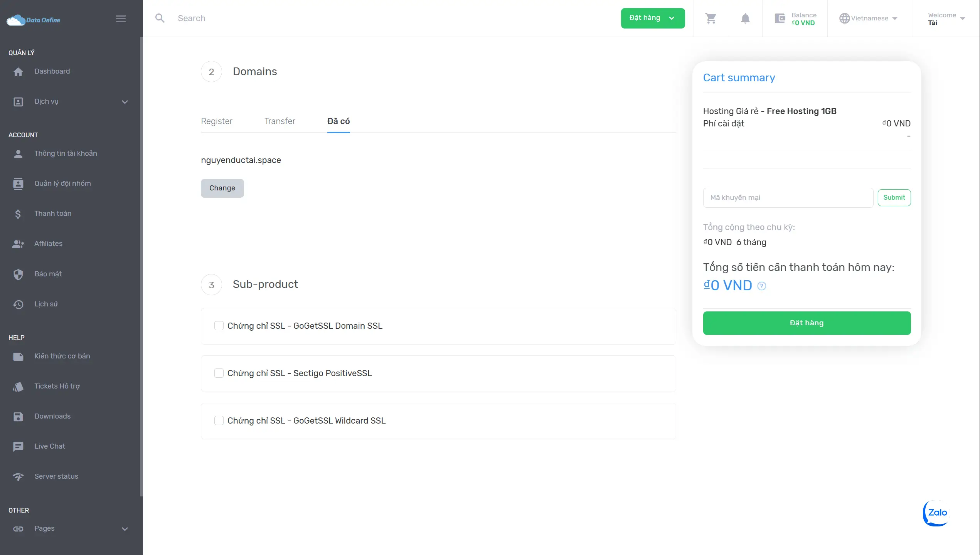Submit the promo code

click(894, 197)
